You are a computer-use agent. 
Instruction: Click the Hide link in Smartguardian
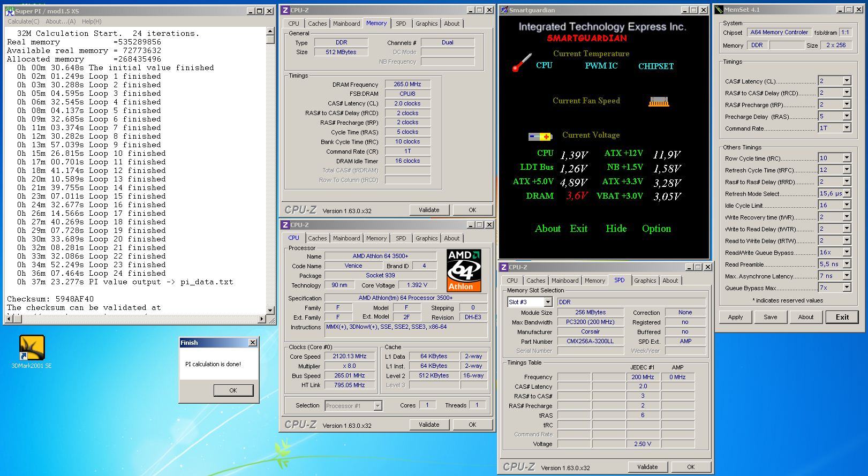click(616, 229)
